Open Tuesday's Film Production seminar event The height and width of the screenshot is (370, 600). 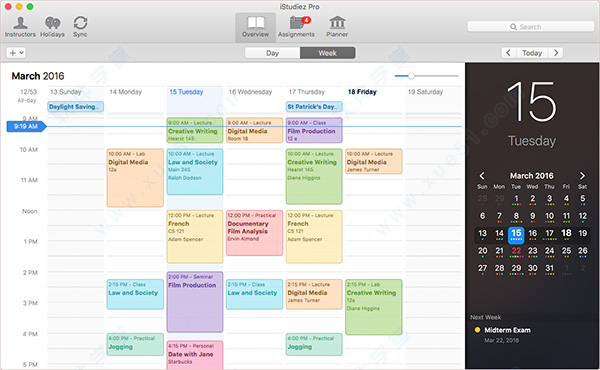point(195,302)
